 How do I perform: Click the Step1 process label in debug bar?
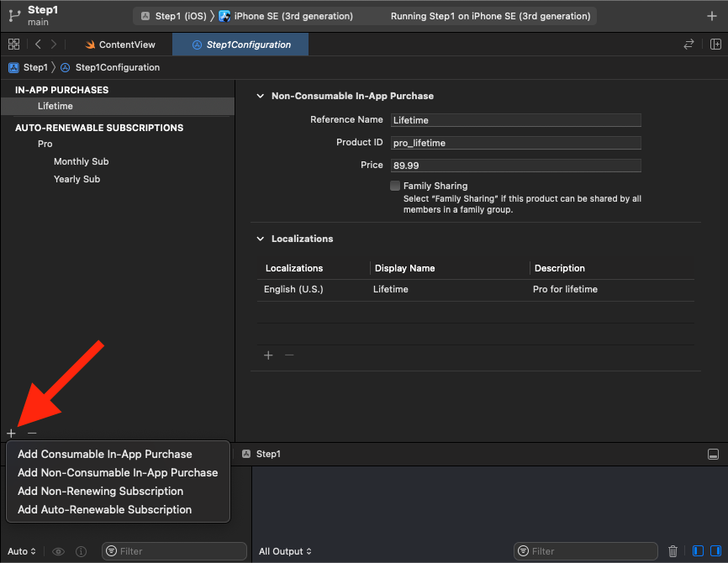(x=268, y=454)
